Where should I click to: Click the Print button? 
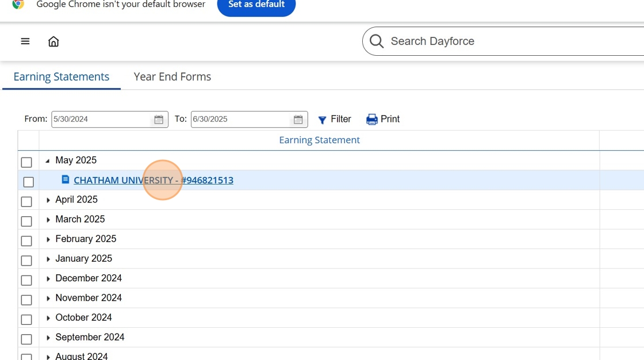(383, 119)
